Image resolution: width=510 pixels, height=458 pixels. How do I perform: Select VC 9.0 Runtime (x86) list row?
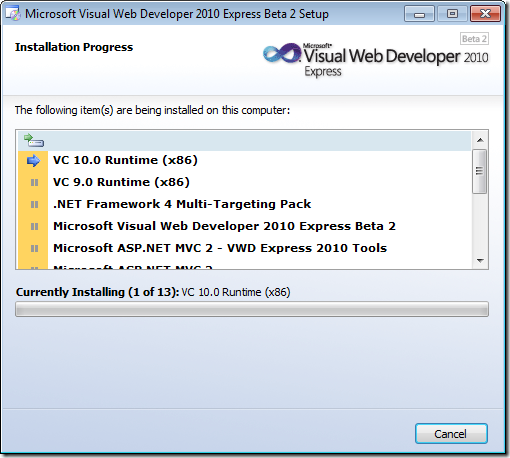(245, 182)
